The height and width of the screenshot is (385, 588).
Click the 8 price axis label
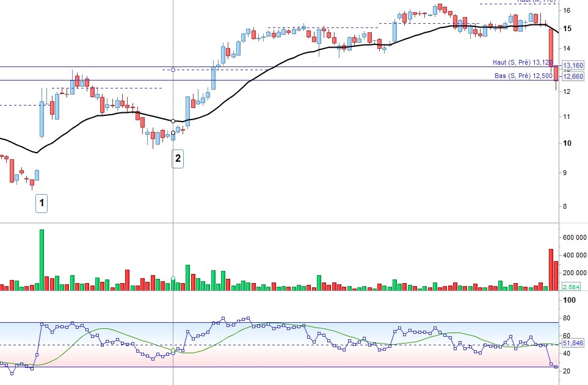click(x=565, y=206)
